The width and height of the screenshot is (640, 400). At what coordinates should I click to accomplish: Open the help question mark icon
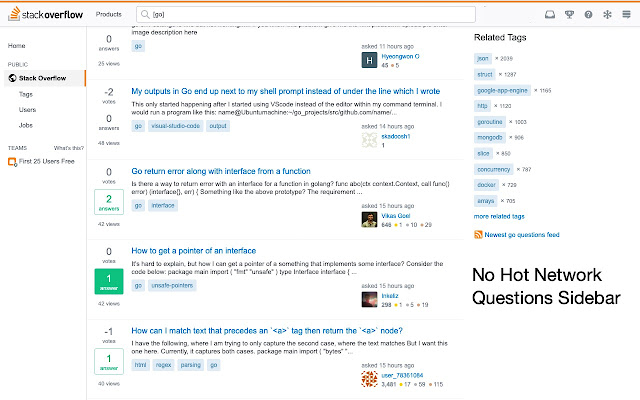pyautogui.click(x=588, y=15)
